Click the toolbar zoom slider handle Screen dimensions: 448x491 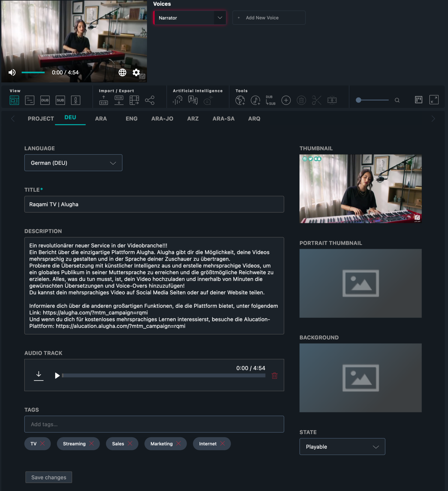click(x=358, y=100)
